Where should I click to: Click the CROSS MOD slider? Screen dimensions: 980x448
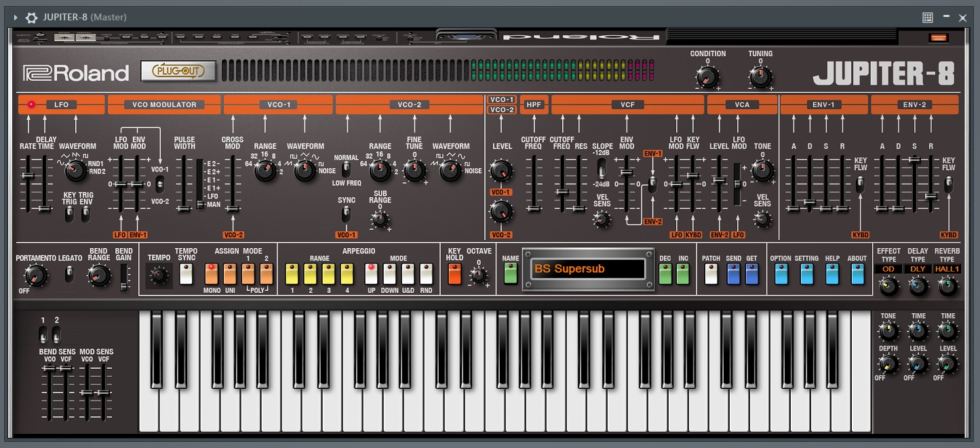(233, 183)
